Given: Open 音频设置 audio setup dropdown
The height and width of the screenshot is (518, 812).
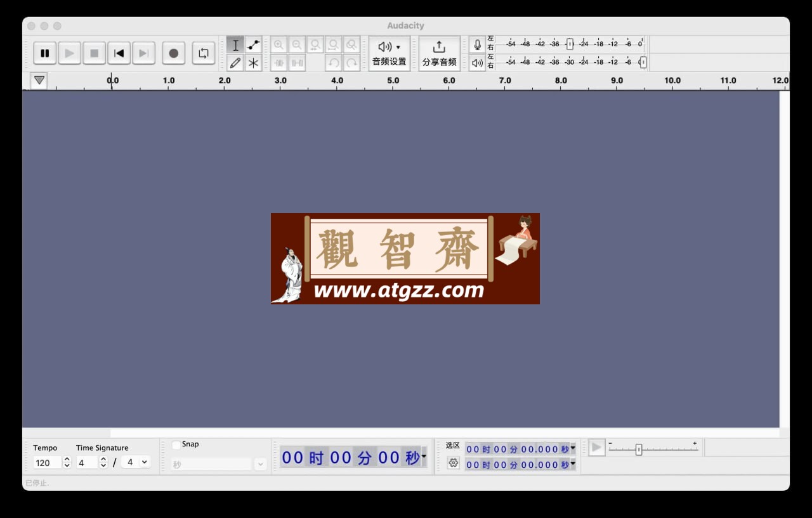Looking at the screenshot, I should click(389, 53).
